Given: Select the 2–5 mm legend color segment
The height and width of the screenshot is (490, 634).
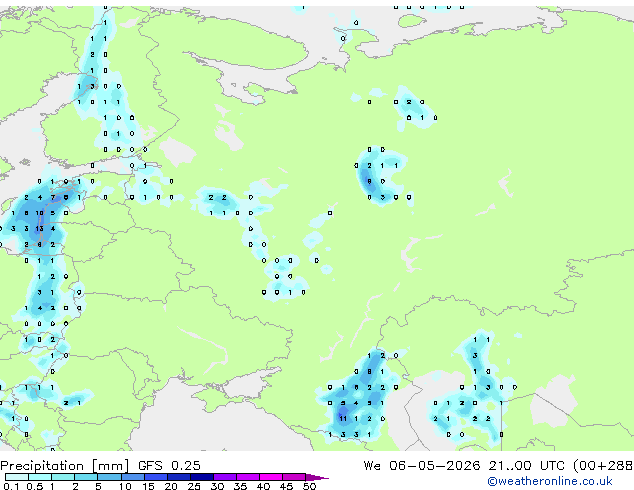Looking at the screenshot, I should tap(86, 477).
